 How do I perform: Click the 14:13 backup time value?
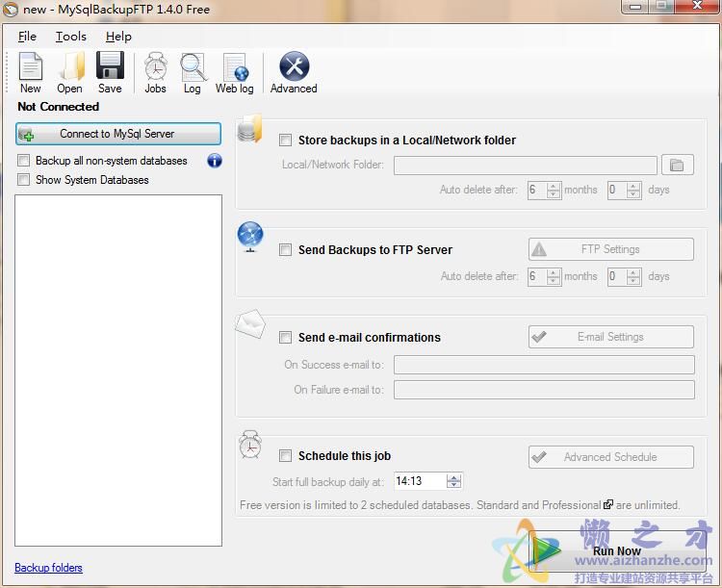tap(409, 481)
